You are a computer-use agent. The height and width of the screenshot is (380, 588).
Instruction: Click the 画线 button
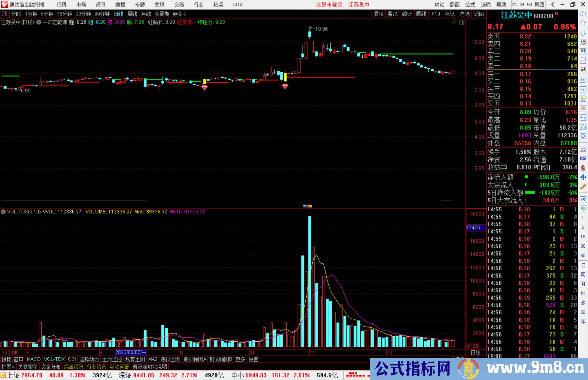pyautogui.click(x=421, y=14)
